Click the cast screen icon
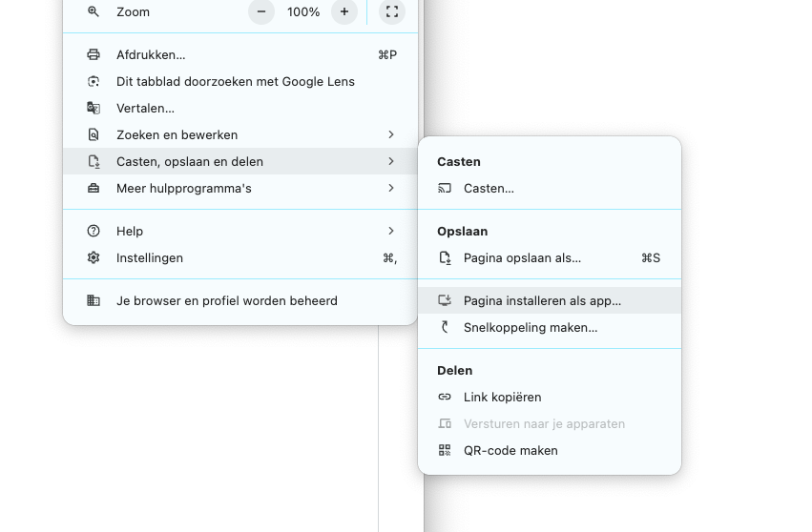The width and height of the screenshot is (812, 532). (445, 188)
